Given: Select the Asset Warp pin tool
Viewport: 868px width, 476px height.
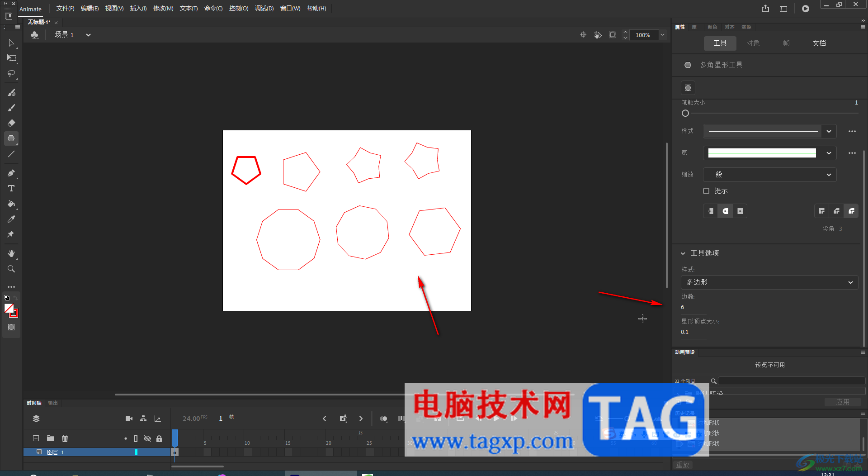Looking at the screenshot, I should pos(11,234).
